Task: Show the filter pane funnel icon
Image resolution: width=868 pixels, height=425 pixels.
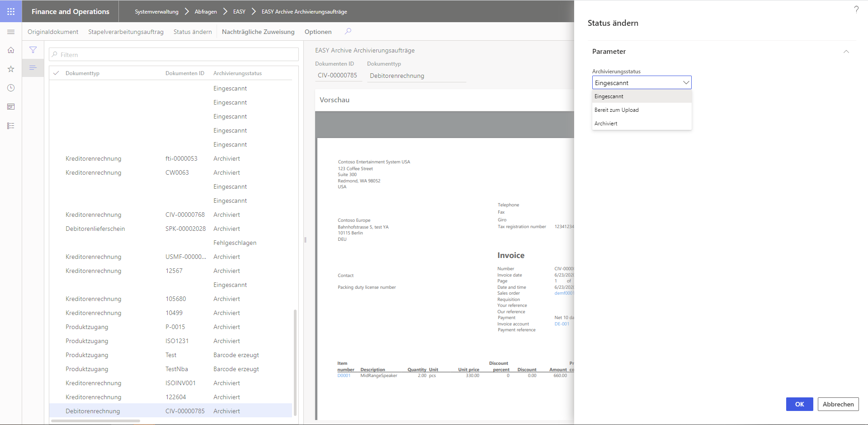Action: 33,50
